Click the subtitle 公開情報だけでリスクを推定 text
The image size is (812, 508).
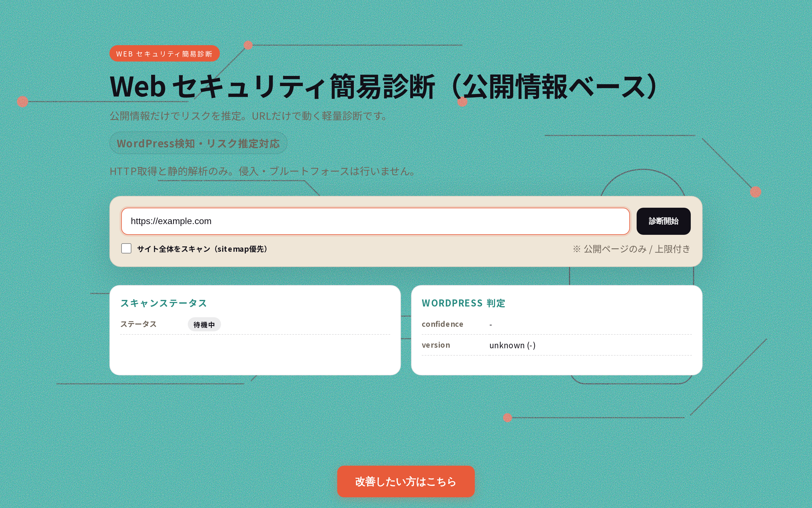coord(249,116)
